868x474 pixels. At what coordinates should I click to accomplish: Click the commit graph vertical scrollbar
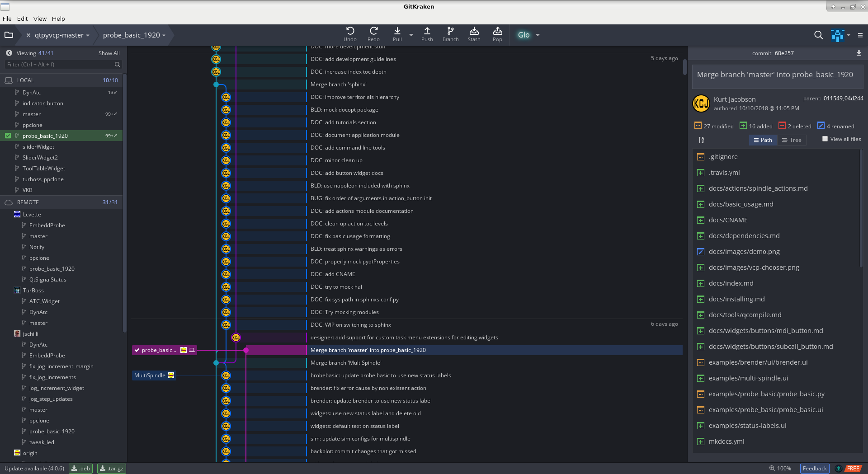click(x=685, y=67)
